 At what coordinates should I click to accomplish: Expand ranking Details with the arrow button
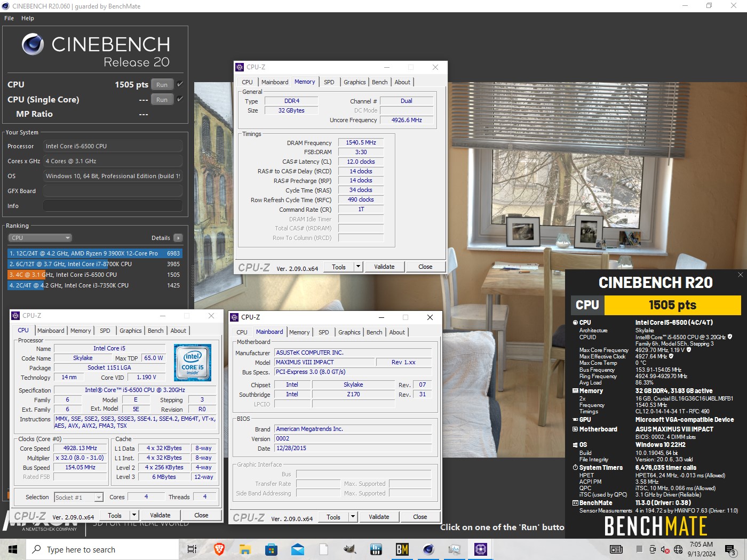178,238
